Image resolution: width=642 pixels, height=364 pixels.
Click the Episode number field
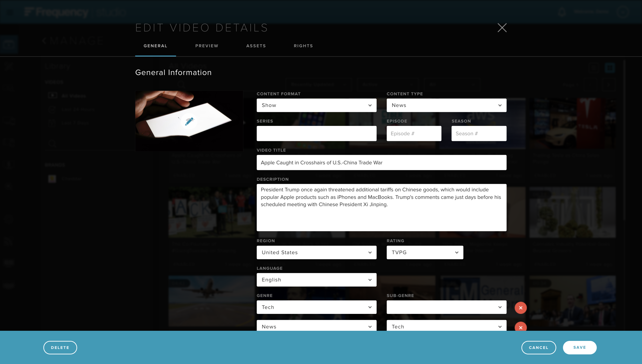coord(414,133)
